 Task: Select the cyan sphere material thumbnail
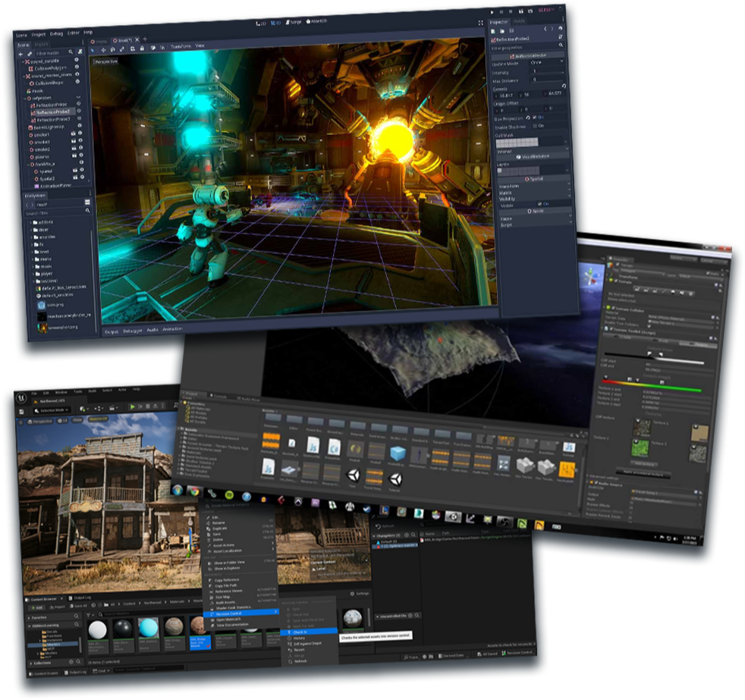tap(148, 628)
